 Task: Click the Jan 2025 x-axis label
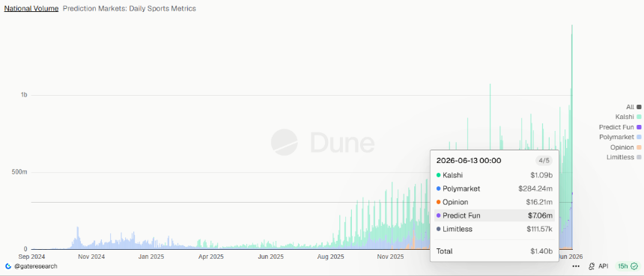pyautogui.click(x=151, y=257)
